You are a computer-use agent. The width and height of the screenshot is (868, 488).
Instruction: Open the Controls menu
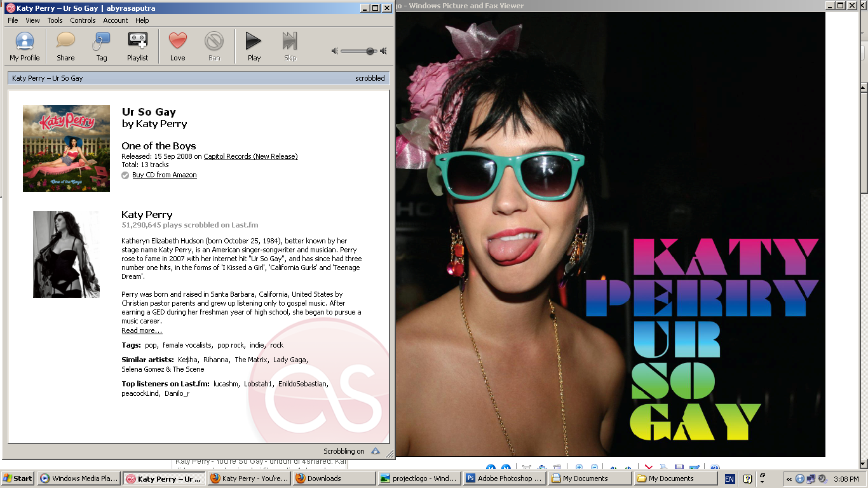coord(83,20)
